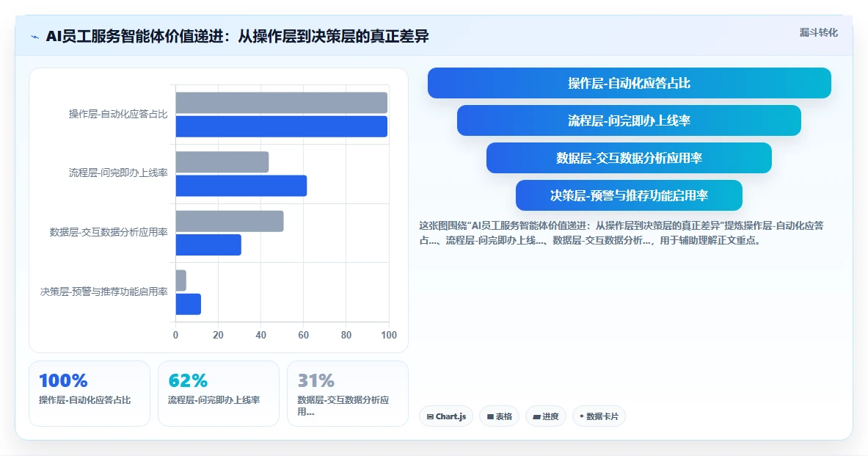Click the x-axis tick label 40
The width and height of the screenshot is (868, 456).
260,335
